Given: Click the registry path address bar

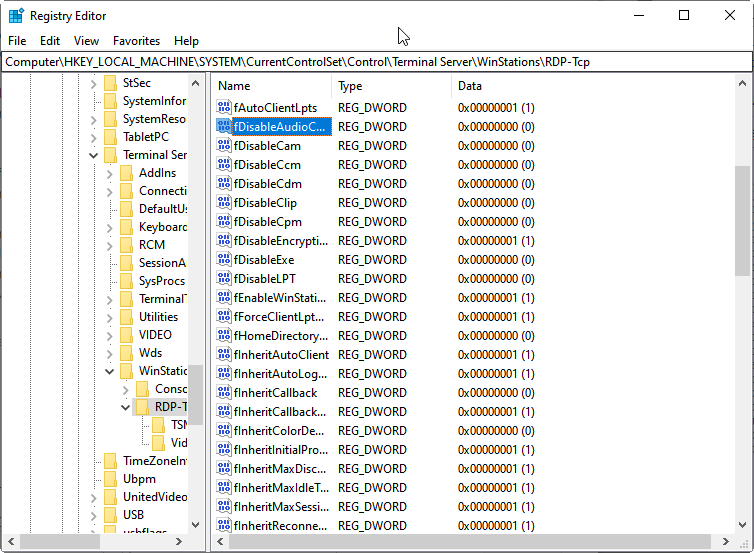Looking at the screenshot, I should pyautogui.click(x=377, y=62).
